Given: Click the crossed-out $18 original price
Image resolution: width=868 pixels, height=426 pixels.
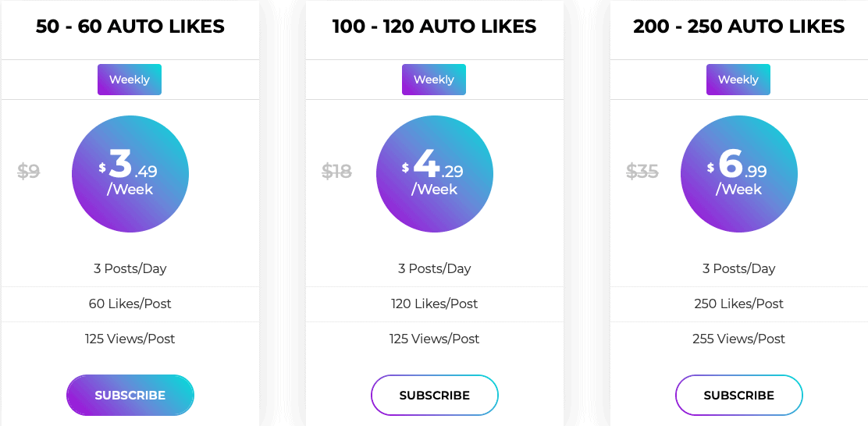Looking at the screenshot, I should pyautogui.click(x=336, y=171).
